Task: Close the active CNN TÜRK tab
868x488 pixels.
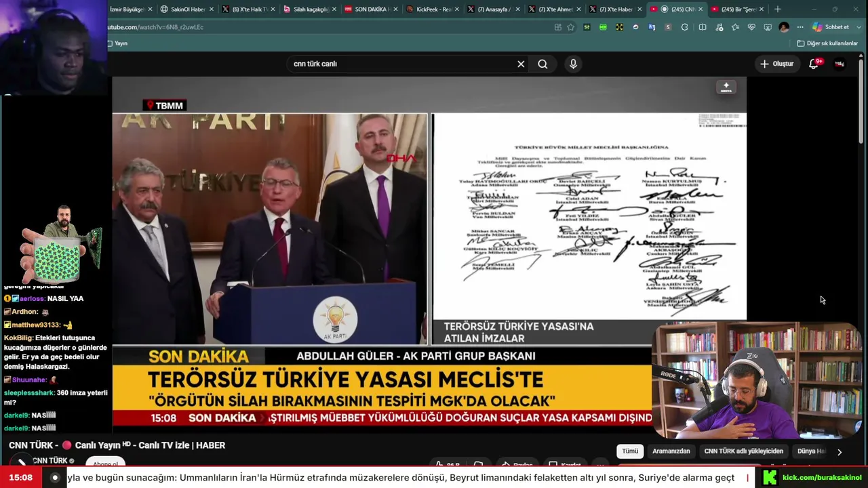Action: tap(701, 9)
